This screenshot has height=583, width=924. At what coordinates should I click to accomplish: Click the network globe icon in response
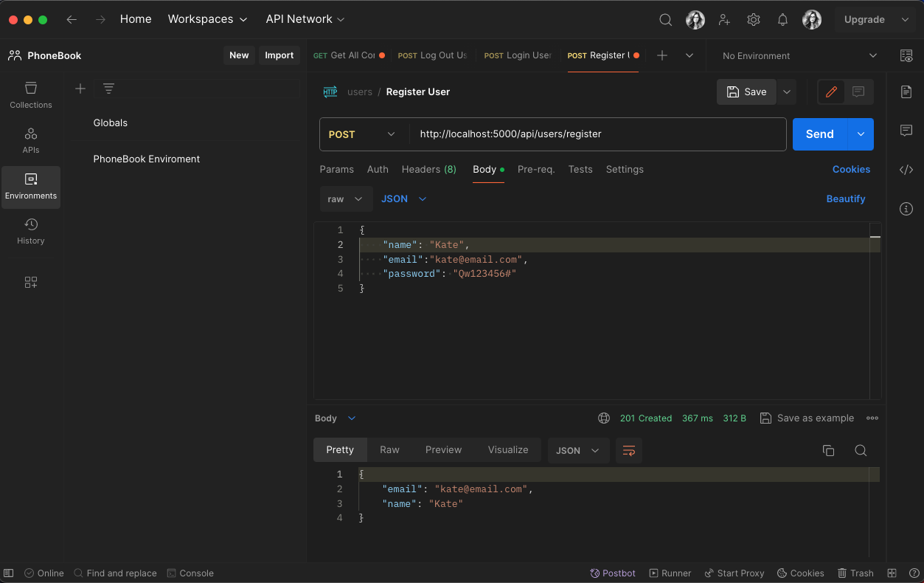(604, 418)
